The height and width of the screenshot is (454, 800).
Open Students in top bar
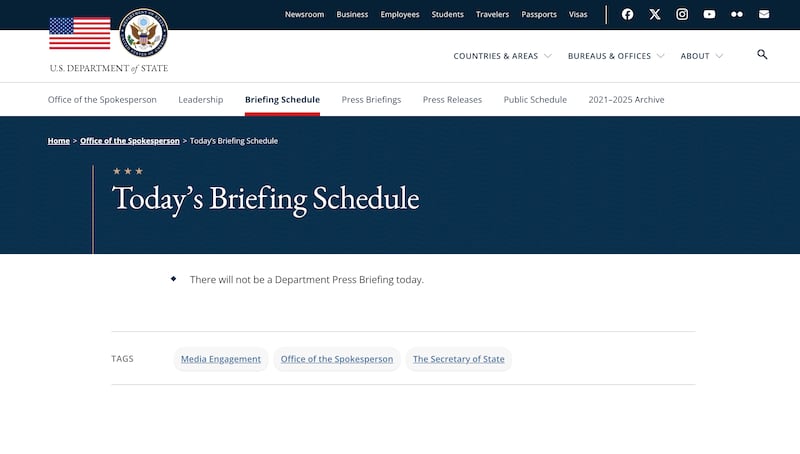click(447, 14)
